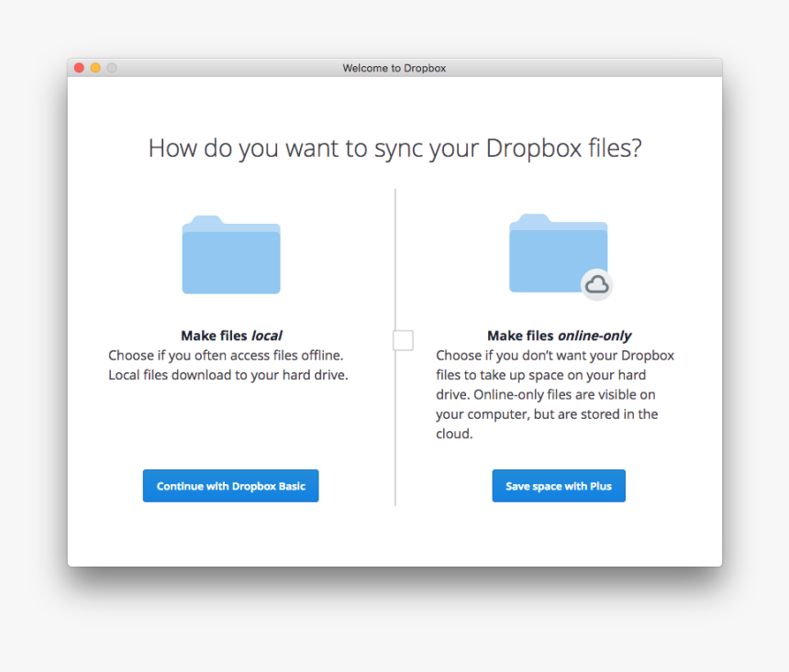The height and width of the screenshot is (672, 789).
Task: Click heading 'How do you want to sync'
Action: pyautogui.click(x=394, y=149)
